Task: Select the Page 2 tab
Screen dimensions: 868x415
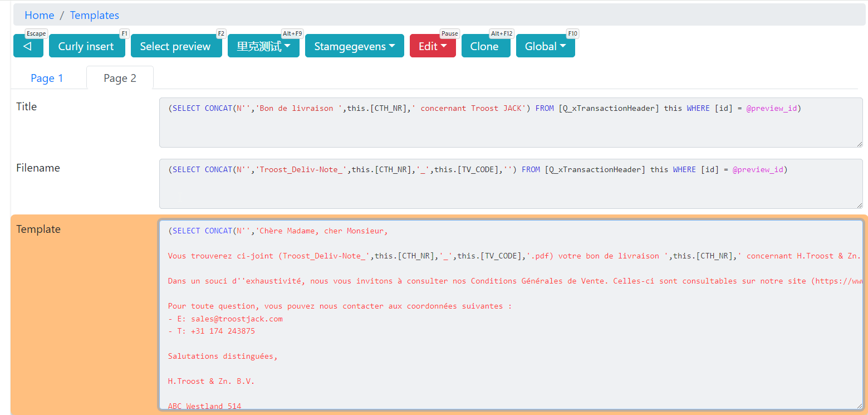Action: pos(120,78)
